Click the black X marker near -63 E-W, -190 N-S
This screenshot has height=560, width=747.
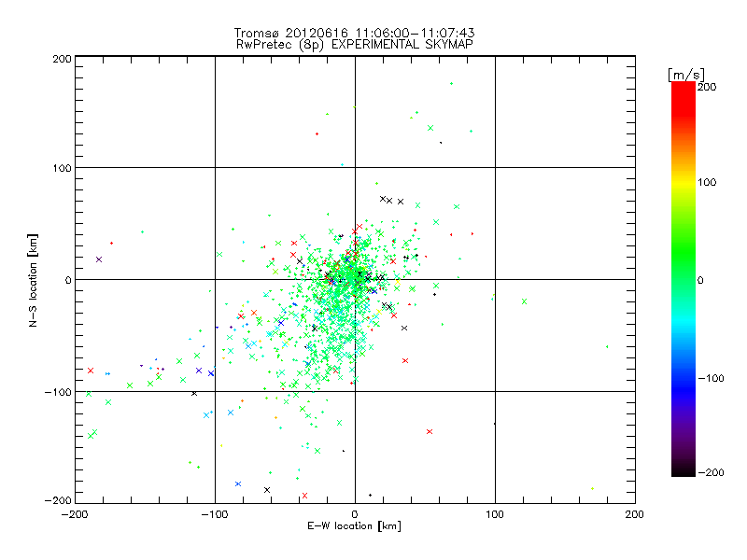coord(267,490)
